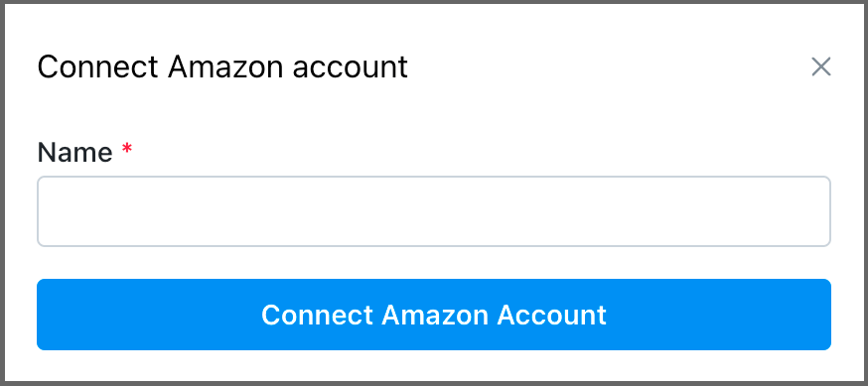Place the cursor in the empty Name box
Screen dimensions: 868x386
click(433, 211)
